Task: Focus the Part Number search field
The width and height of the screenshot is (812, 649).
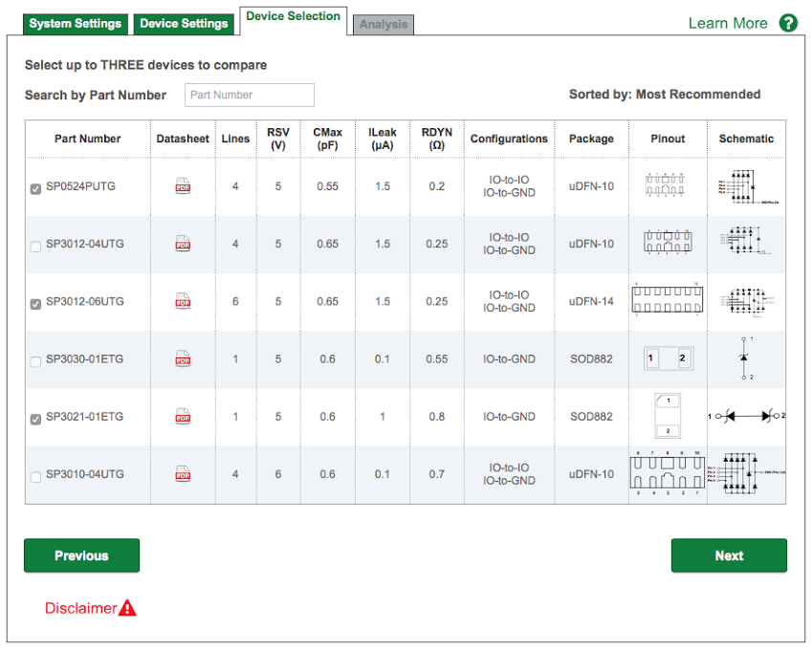Action: coord(249,95)
